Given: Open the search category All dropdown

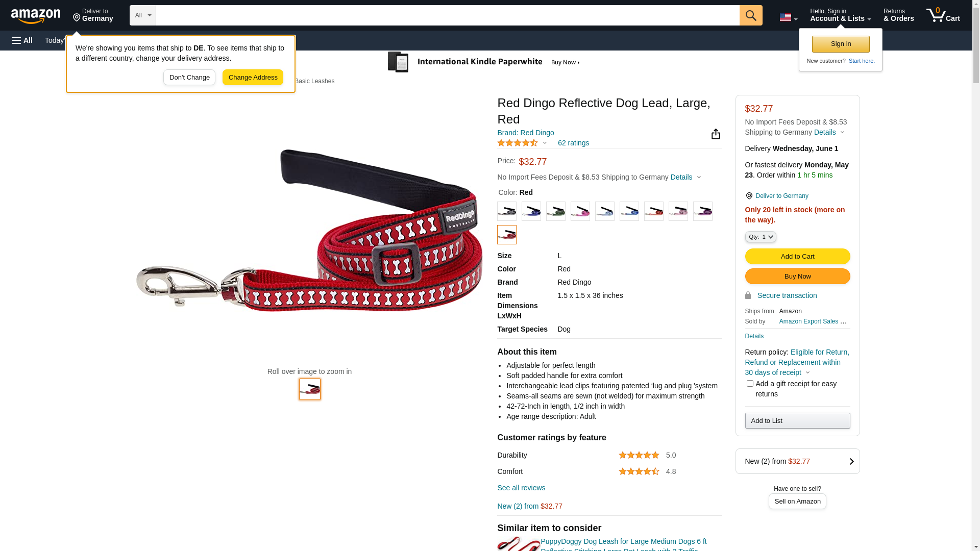Looking at the screenshot, I should click(x=142, y=15).
